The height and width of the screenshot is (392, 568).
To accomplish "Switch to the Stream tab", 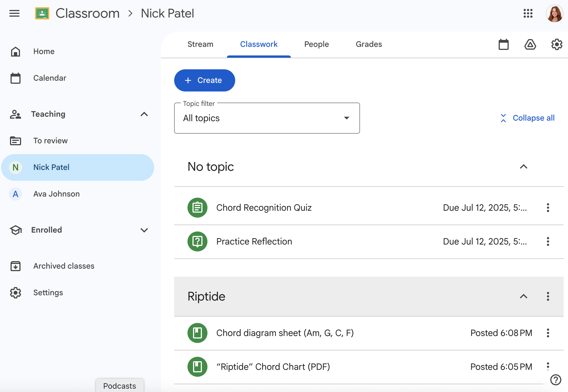I will (200, 44).
